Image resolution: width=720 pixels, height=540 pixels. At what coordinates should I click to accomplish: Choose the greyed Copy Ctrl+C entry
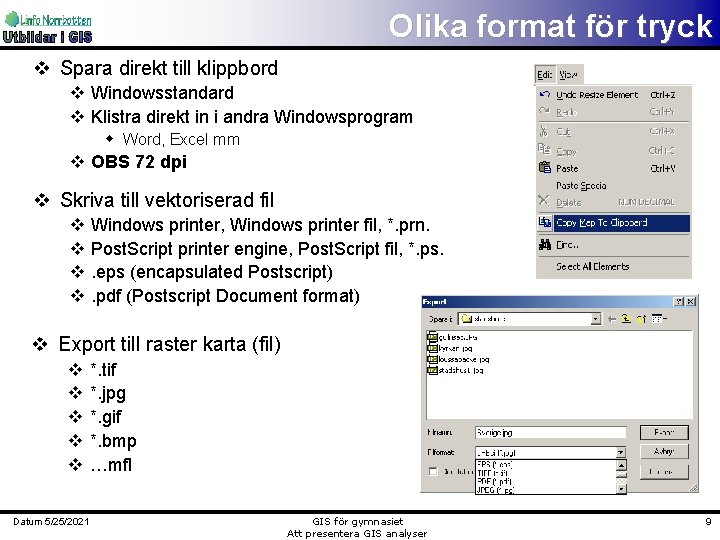613,151
